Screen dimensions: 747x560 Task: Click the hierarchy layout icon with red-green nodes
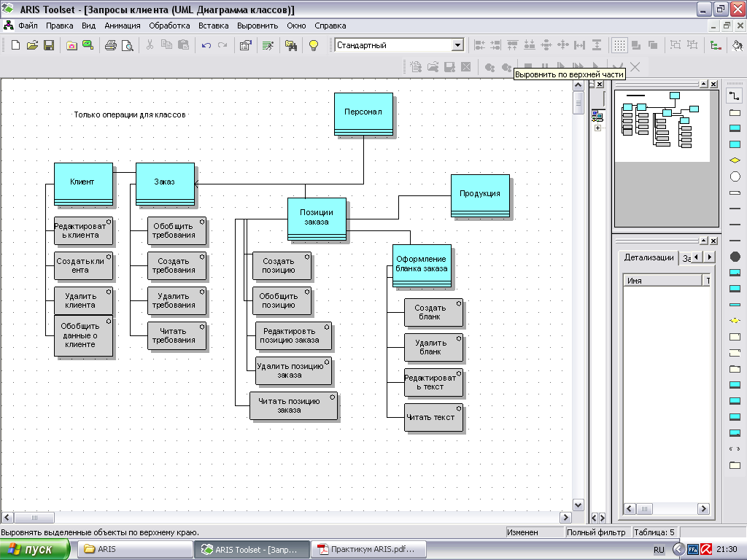715,45
